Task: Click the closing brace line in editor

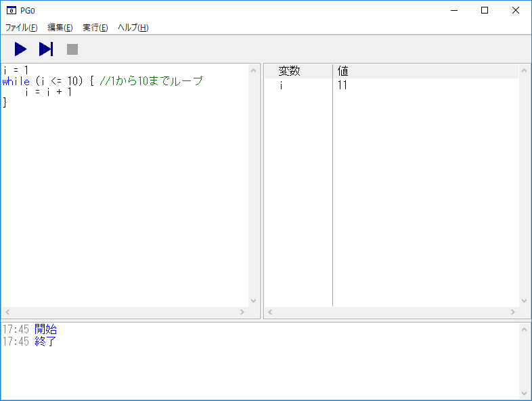Action: (5, 102)
